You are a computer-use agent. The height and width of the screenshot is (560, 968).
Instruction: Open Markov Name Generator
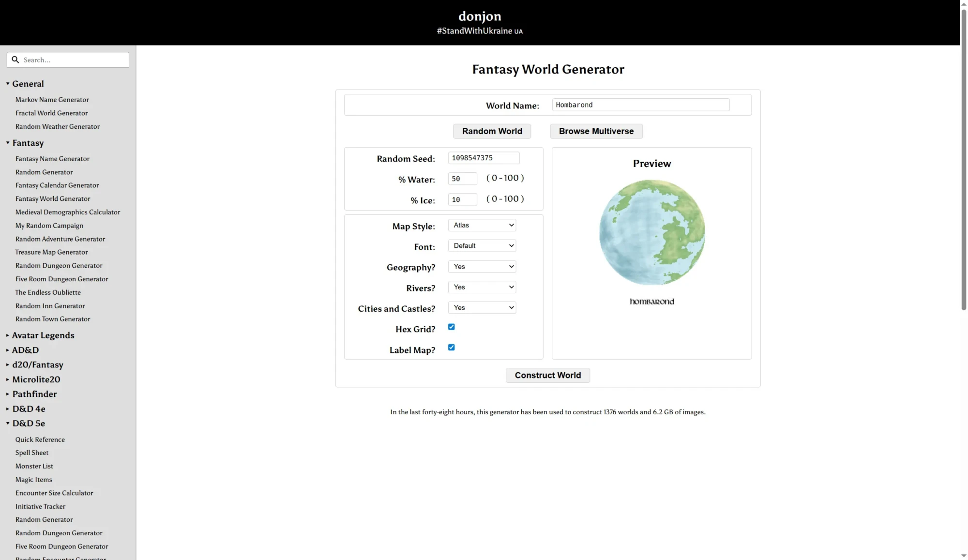(x=52, y=100)
